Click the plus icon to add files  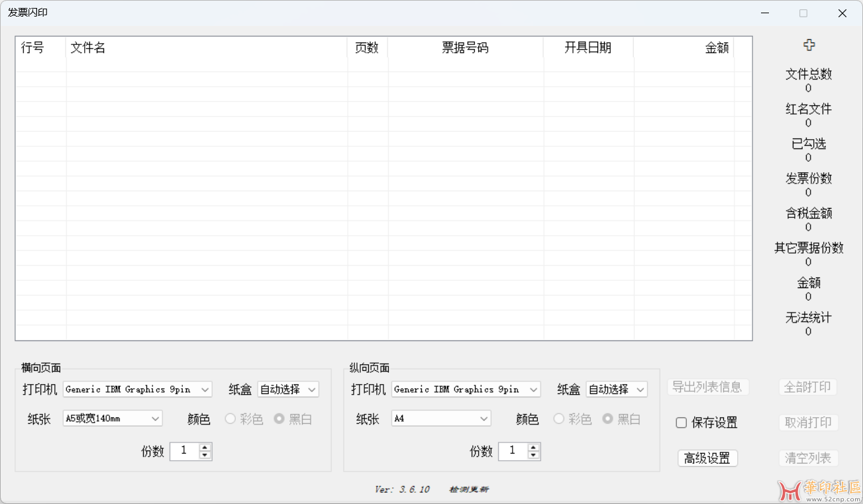[x=809, y=45]
